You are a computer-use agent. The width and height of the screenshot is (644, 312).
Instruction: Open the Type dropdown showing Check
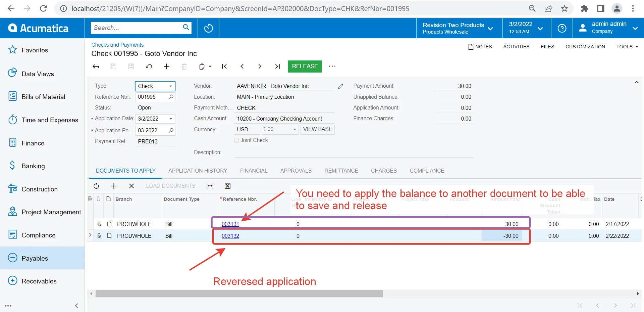[170, 86]
